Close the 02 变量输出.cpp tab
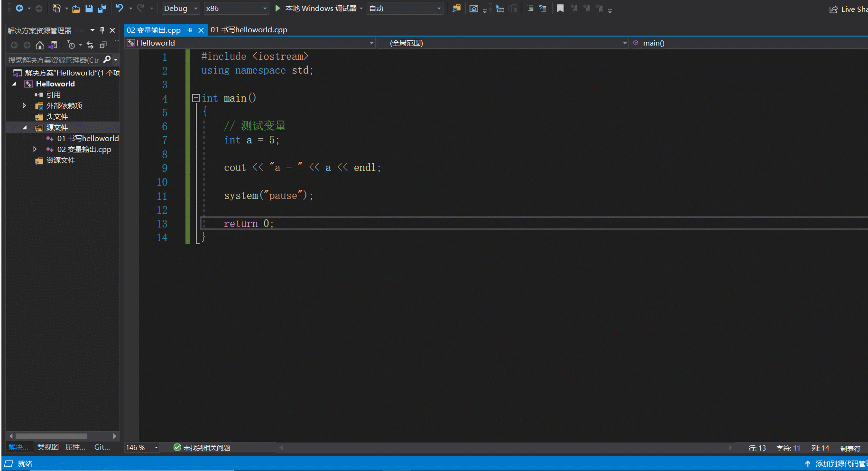Screen dimensions: 868x471 click(201, 30)
